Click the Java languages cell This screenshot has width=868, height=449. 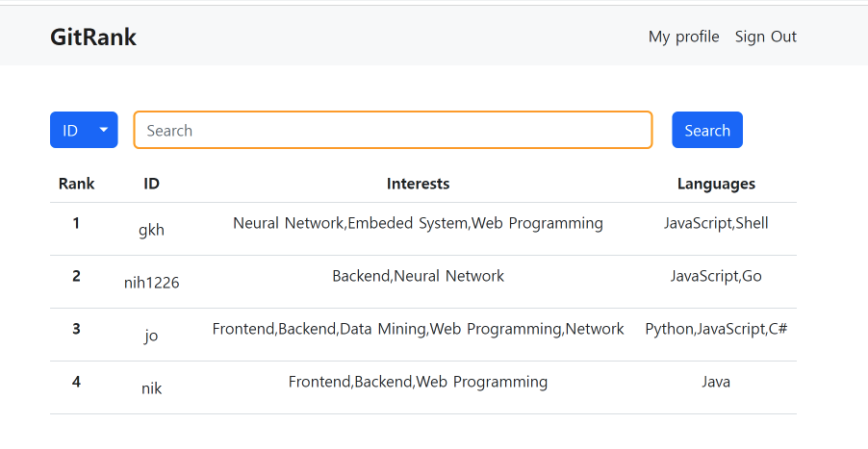[716, 382]
